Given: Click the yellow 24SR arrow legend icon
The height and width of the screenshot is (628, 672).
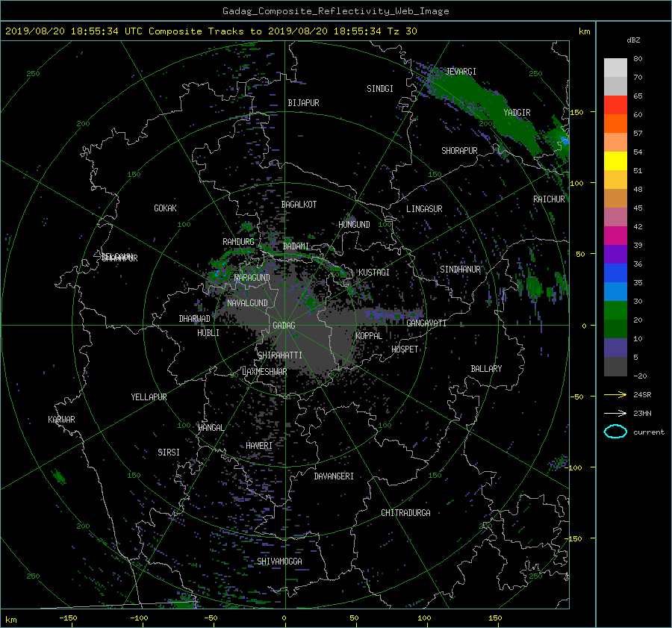Looking at the screenshot, I should [x=615, y=394].
